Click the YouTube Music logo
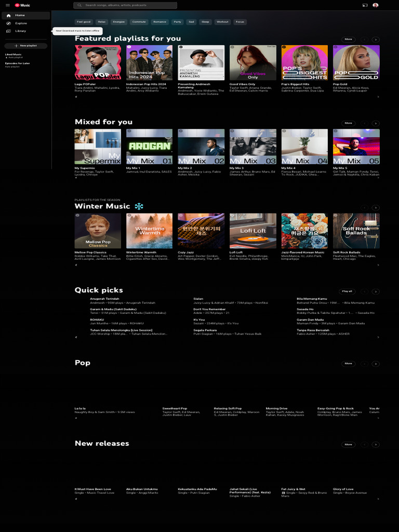Image resolution: width=399 pixels, height=532 pixels. pos(22,5)
